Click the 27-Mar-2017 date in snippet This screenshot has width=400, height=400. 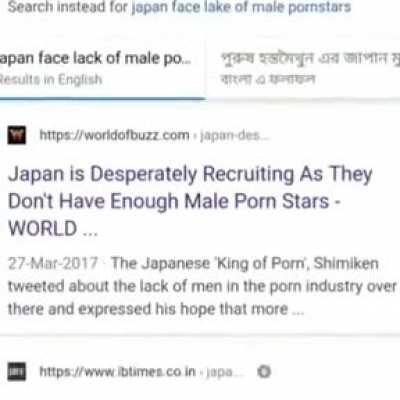tap(53, 263)
